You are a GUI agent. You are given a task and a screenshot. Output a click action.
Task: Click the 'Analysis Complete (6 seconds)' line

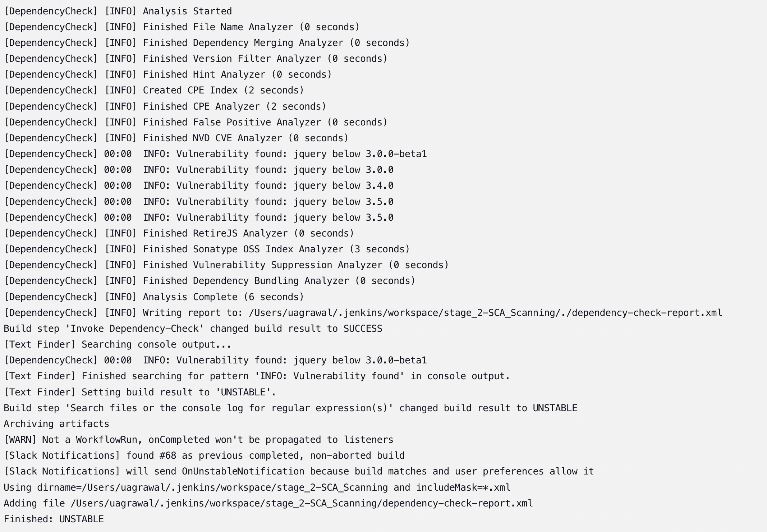[154, 297]
